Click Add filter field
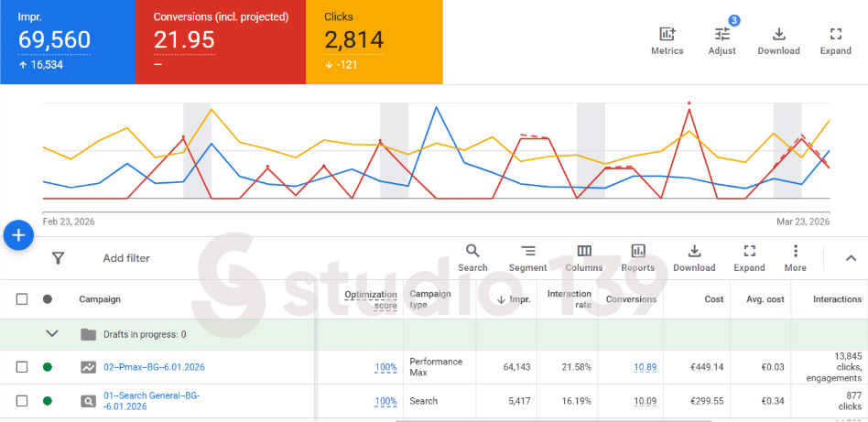The image size is (868, 422). (x=126, y=258)
